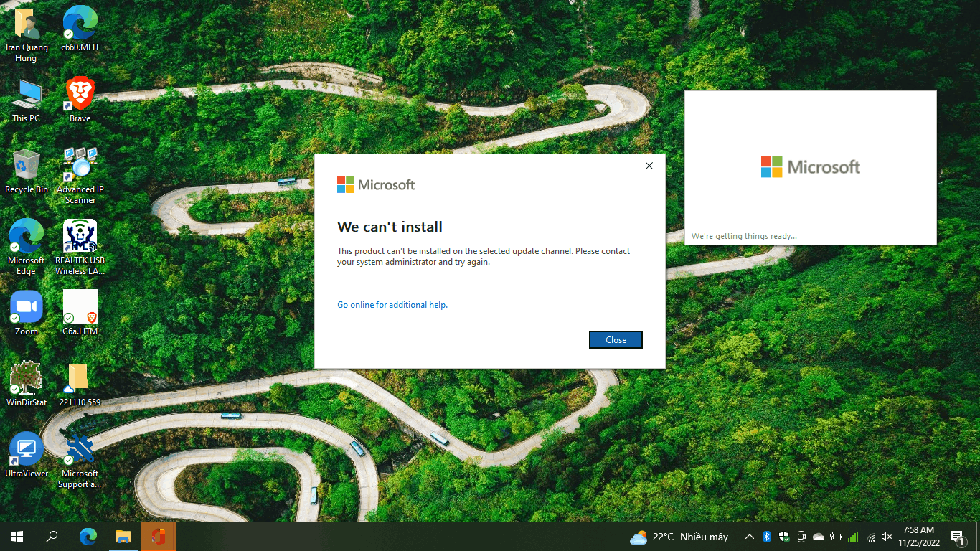Open the Bluetooth tray icon

(x=766, y=537)
